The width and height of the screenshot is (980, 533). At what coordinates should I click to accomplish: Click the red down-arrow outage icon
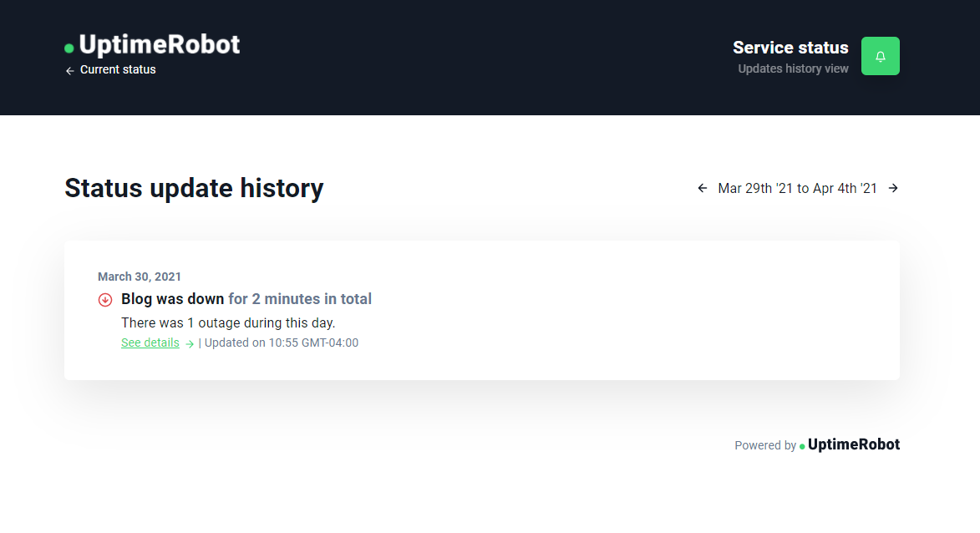click(x=105, y=300)
